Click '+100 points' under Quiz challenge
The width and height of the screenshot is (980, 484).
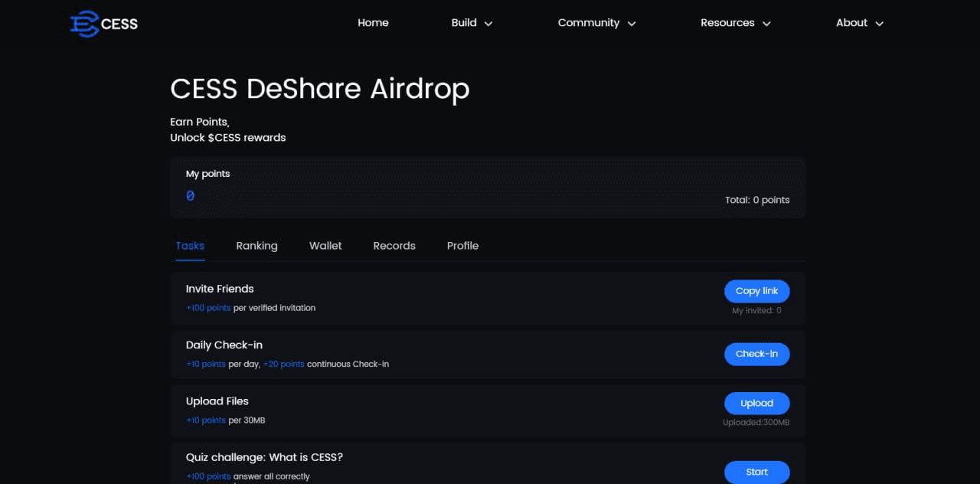[208, 476]
